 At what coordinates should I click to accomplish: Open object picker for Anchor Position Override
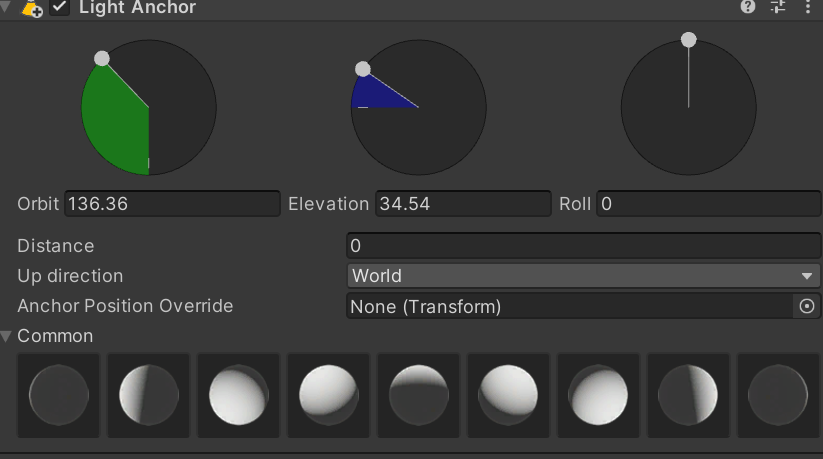tap(807, 306)
